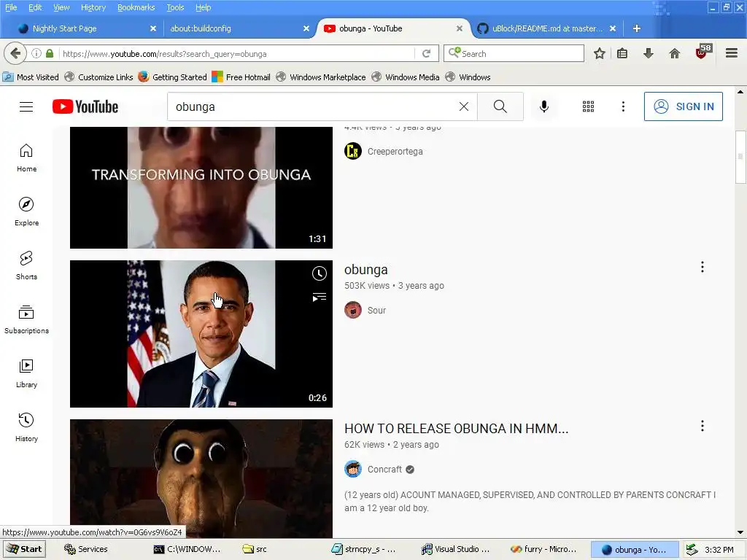Show bookmarks list toolbar icon
The image size is (747, 560).
click(622, 53)
